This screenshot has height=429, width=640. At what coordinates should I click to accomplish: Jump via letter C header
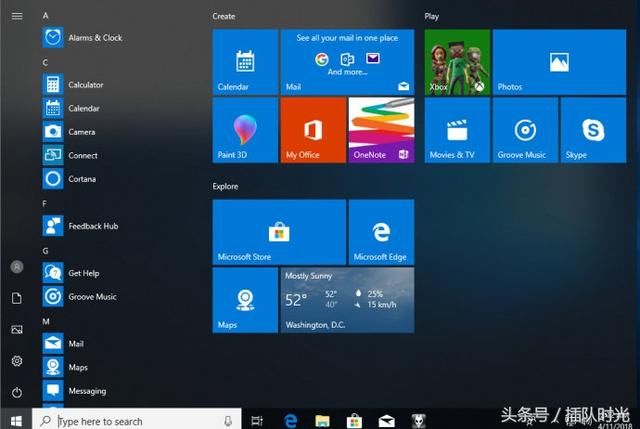pos(45,62)
